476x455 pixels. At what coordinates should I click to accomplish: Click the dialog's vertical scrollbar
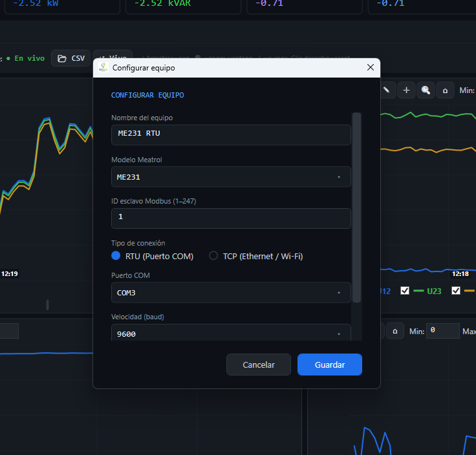356,207
